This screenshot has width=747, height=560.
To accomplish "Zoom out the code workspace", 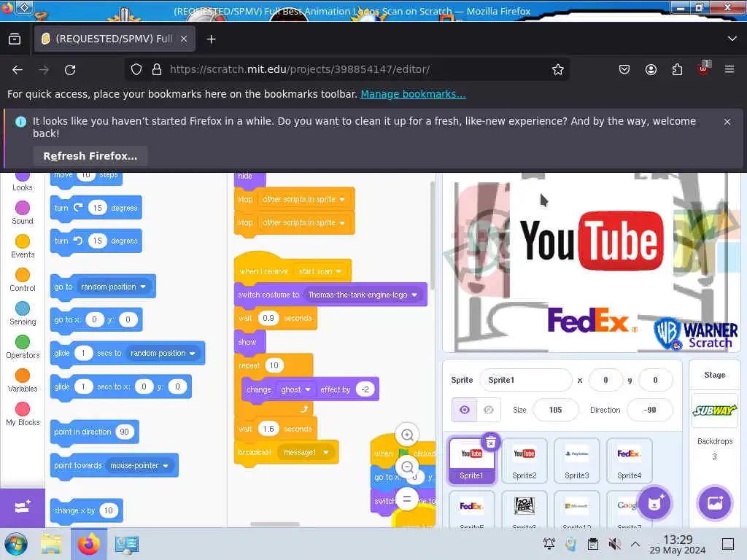I will coord(407,467).
